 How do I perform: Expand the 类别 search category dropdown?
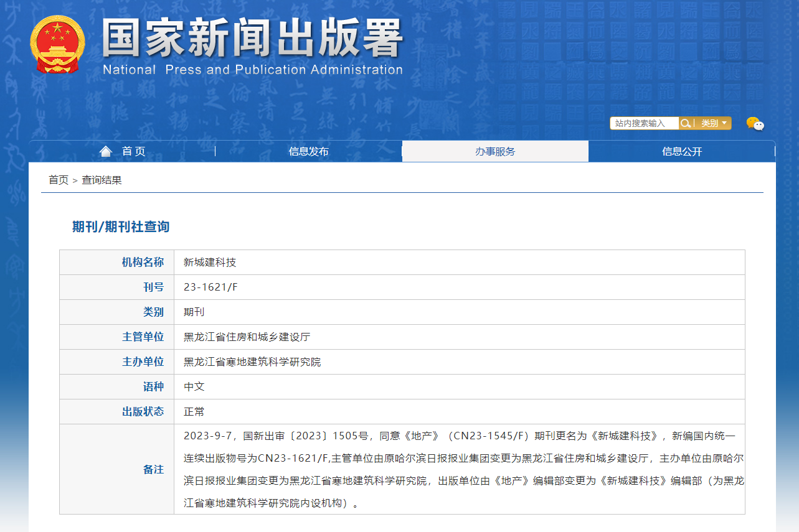[714, 123]
